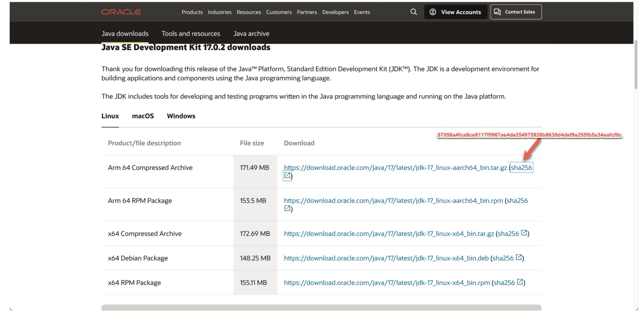The image size is (644, 314).
Task: Click external link icon after x64 tar.gz sha256
Action: pyautogui.click(x=524, y=233)
